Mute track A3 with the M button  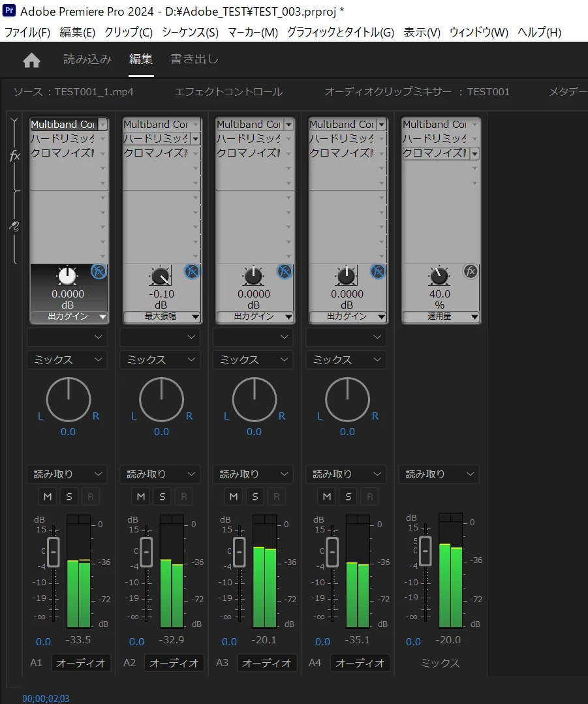tap(234, 497)
